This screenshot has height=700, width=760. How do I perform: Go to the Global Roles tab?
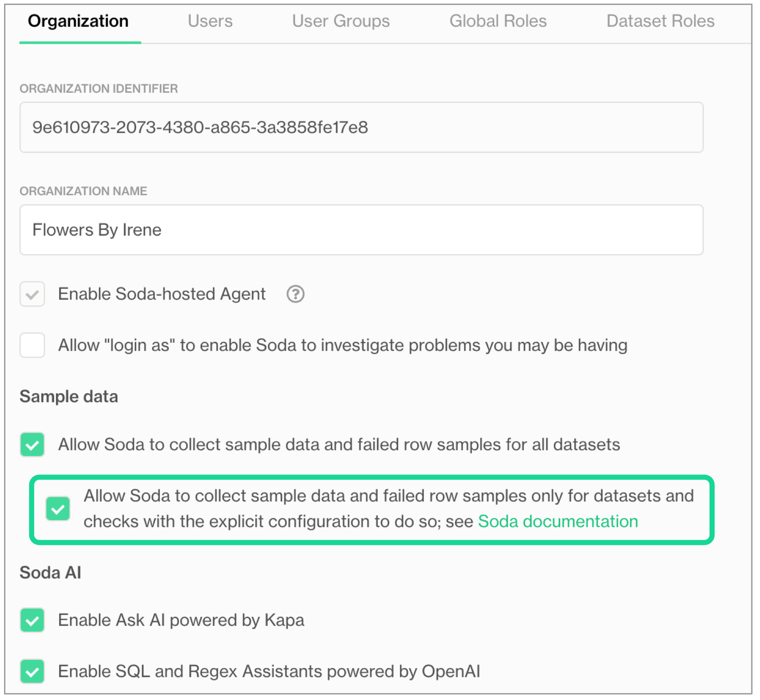[x=498, y=21]
